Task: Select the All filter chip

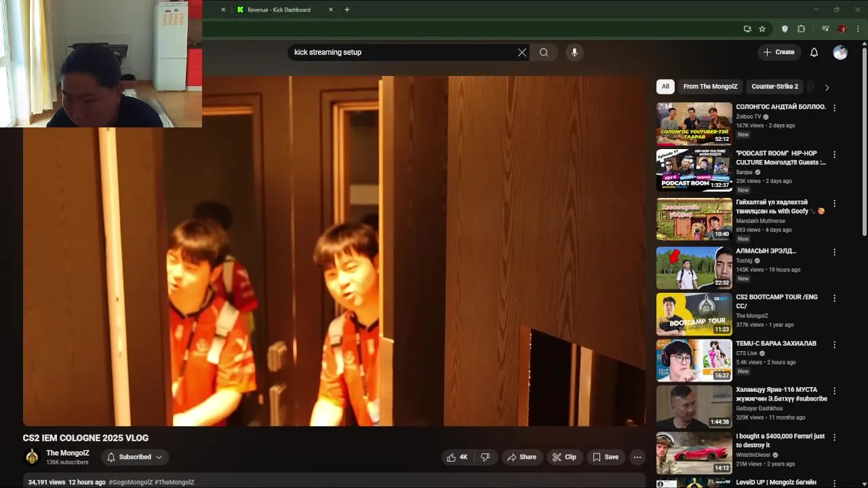Action: tap(665, 87)
